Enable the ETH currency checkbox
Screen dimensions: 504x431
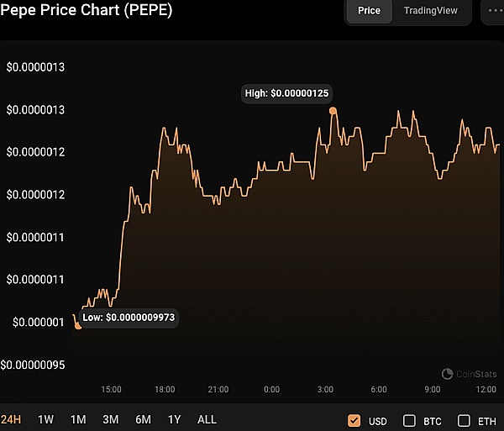click(x=465, y=420)
